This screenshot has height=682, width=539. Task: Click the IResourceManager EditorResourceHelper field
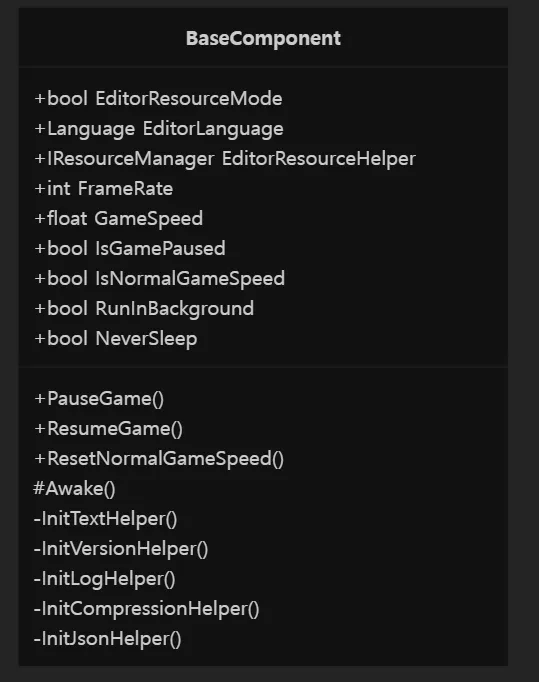point(225,159)
